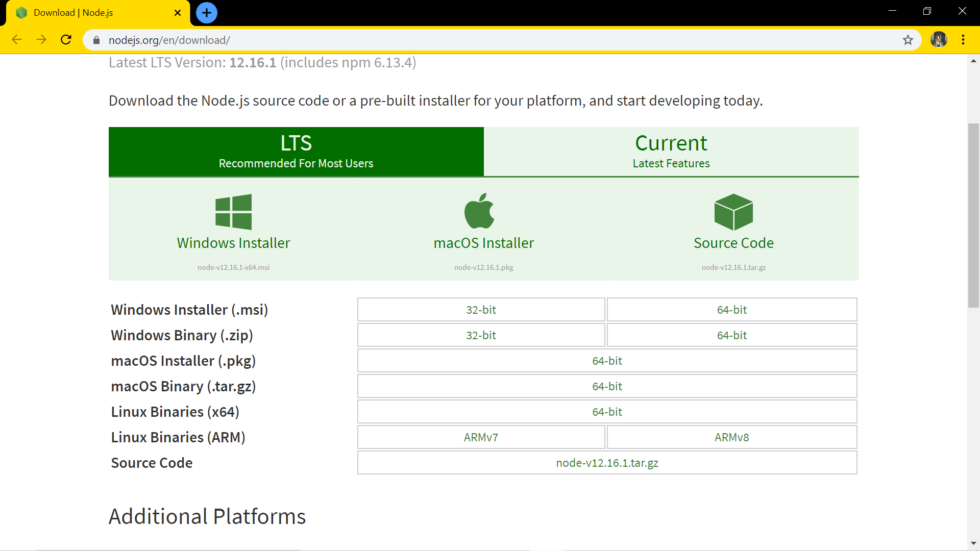Download macOS Installer (.pkg) 64-bit
Viewport: 980px width, 551px height.
(607, 361)
